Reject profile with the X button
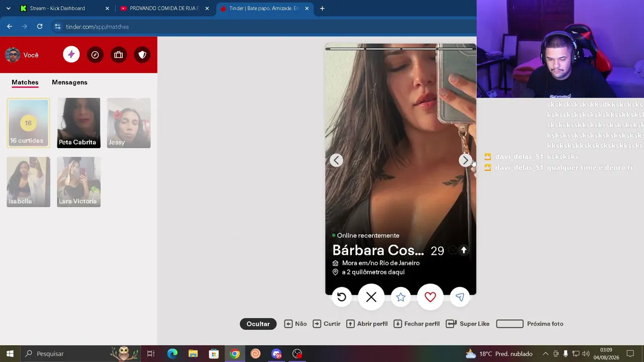 [x=371, y=297]
